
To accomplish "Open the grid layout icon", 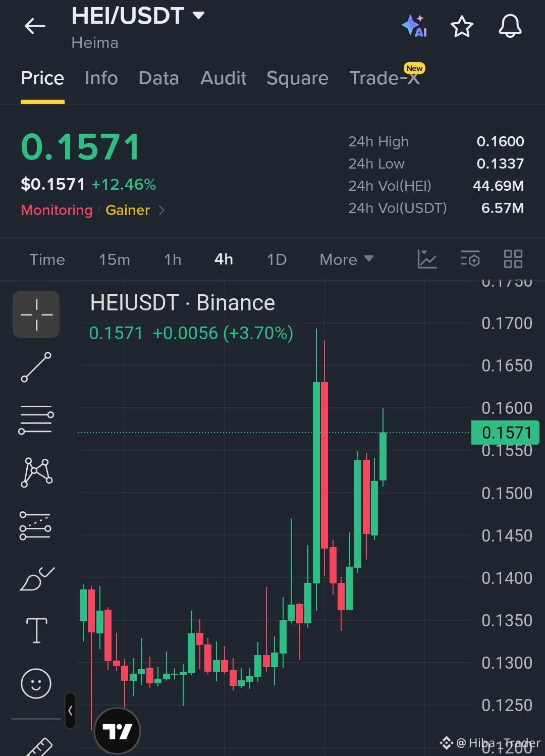I will point(513,259).
